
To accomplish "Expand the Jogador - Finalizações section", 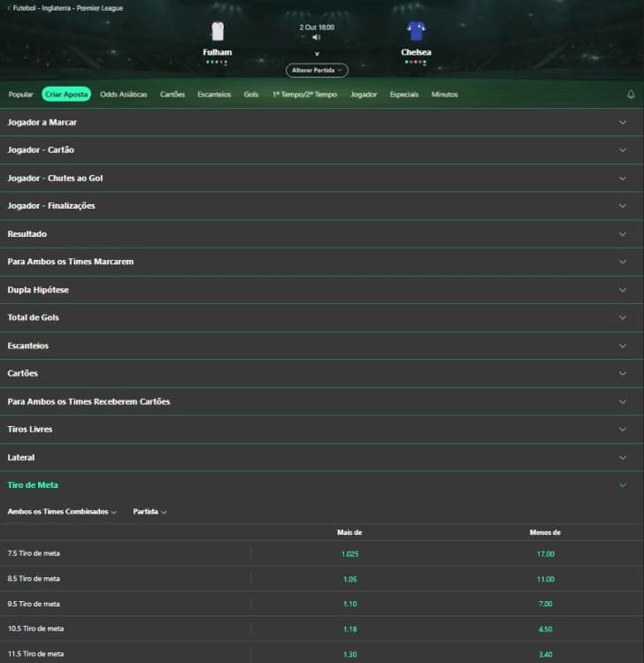I will (x=322, y=206).
